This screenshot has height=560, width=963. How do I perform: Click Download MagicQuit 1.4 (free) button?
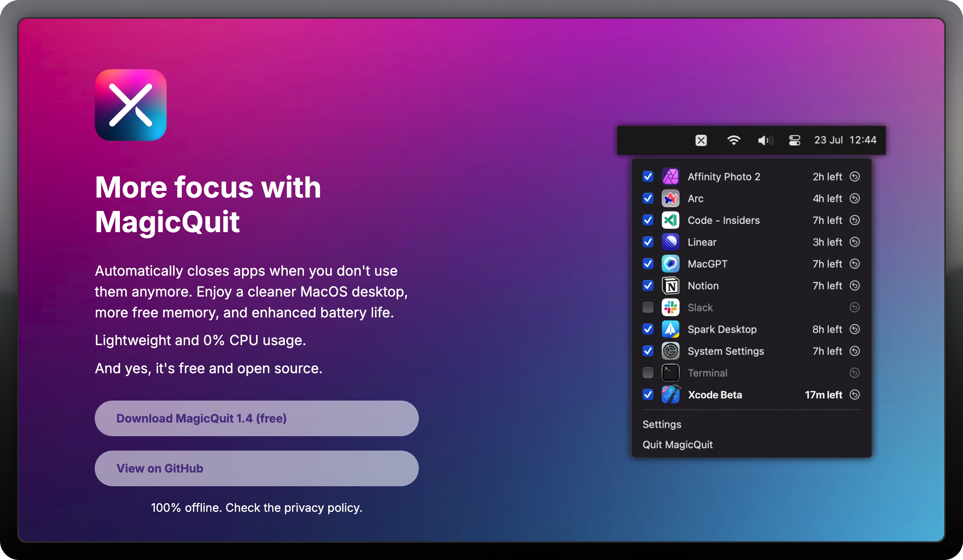(256, 418)
